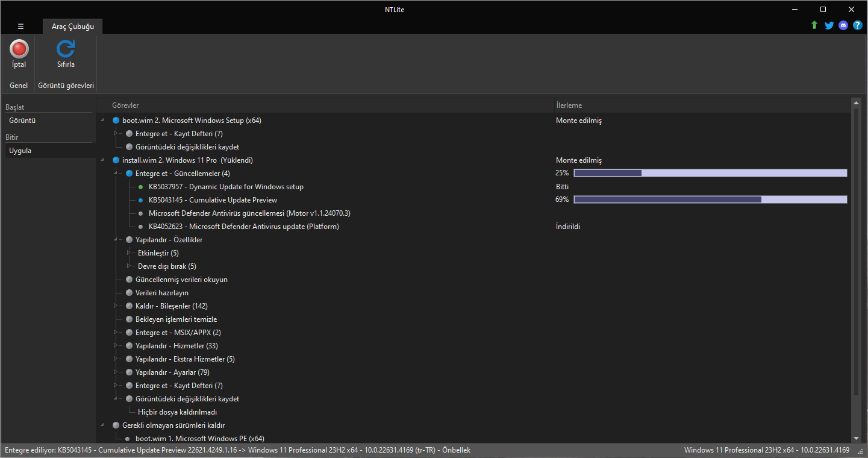Click the Entegre ediliyor status bar message
Image resolution: width=868 pixels, height=458 pixels.
pos(237,450)
